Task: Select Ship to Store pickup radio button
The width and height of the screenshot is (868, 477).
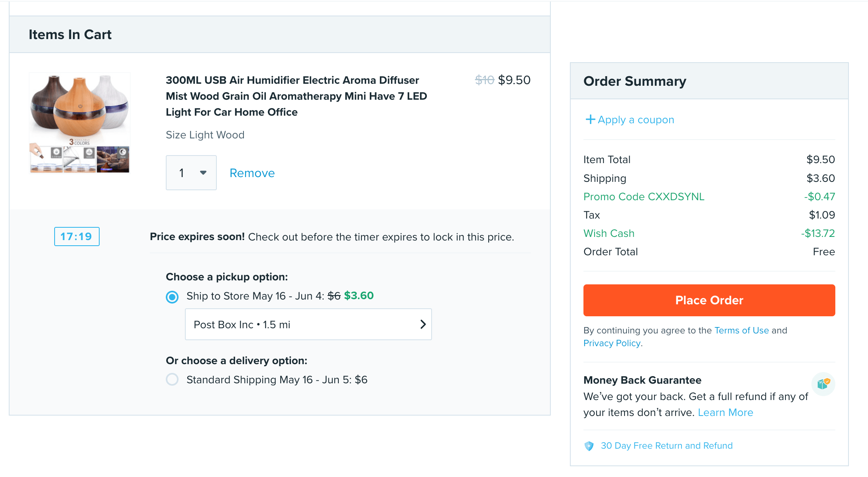Action: [172, 297]
